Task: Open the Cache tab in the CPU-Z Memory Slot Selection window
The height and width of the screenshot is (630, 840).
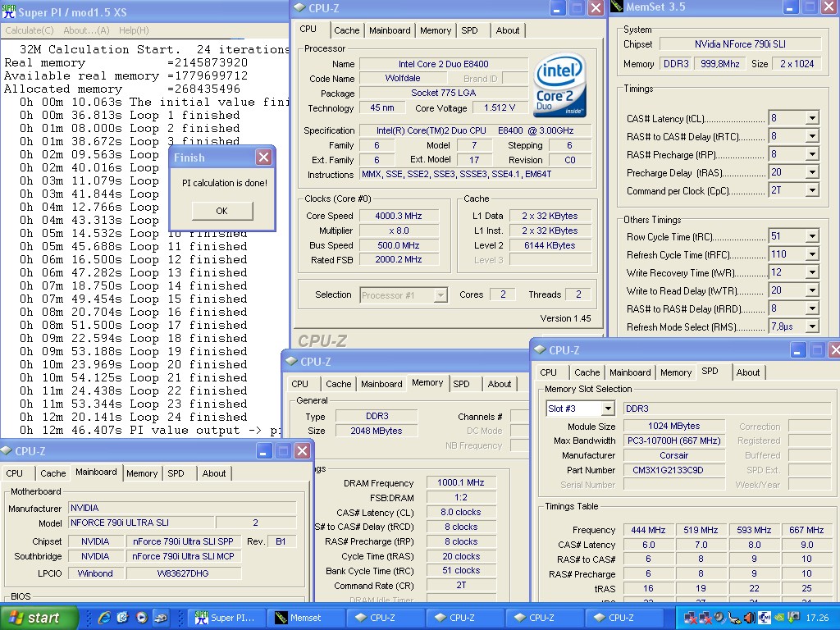Action: [587, 372]
